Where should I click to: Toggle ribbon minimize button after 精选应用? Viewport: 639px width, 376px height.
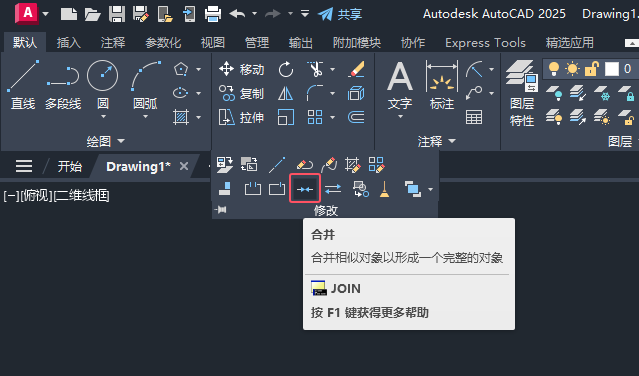[631, 43]
